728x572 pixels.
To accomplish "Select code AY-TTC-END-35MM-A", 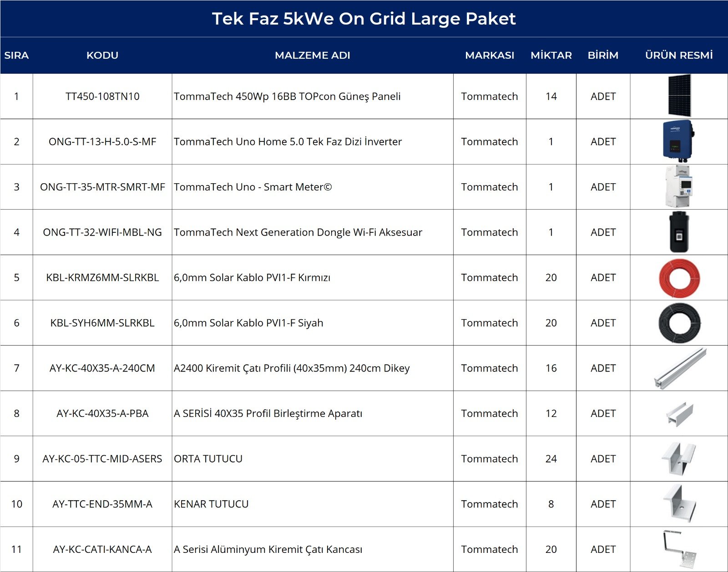I will (102, 504).
